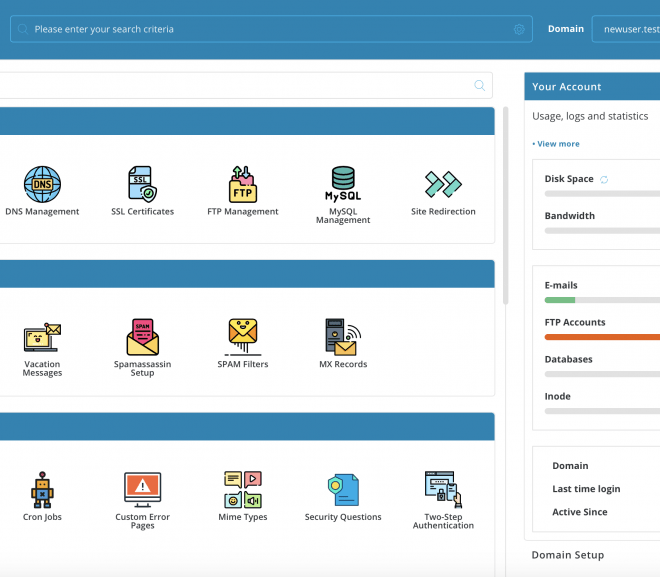Open Security Questions
The height and width of the screenshot is (577, 660).
point(343,496)
